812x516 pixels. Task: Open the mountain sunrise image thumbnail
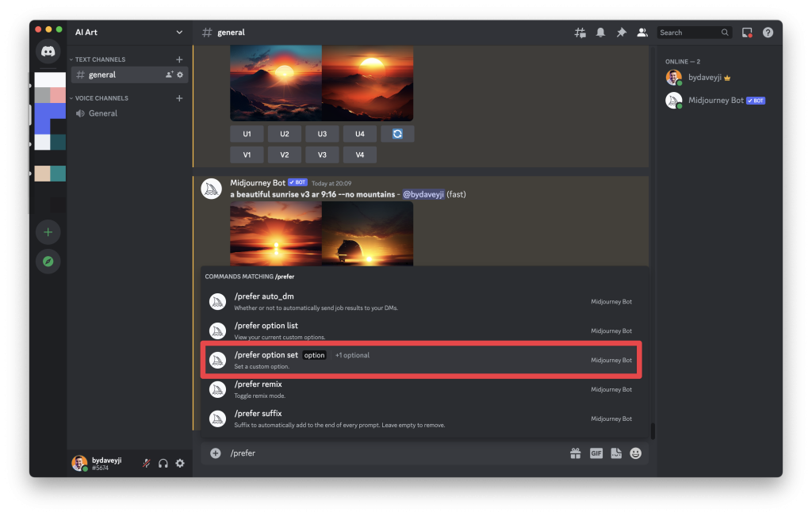[x=322, y=83]
